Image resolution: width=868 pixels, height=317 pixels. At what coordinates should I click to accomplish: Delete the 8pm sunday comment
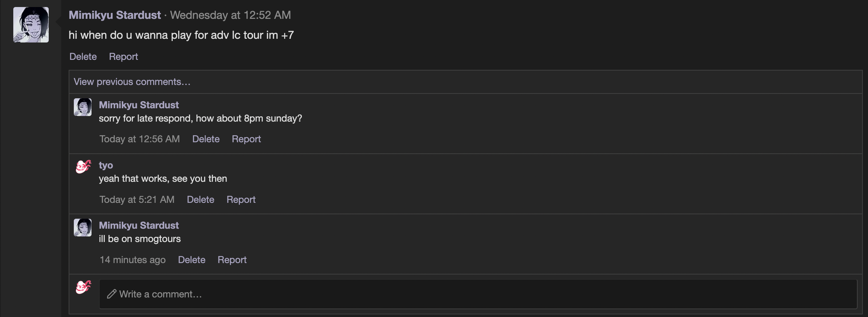(x=206, y=139)
